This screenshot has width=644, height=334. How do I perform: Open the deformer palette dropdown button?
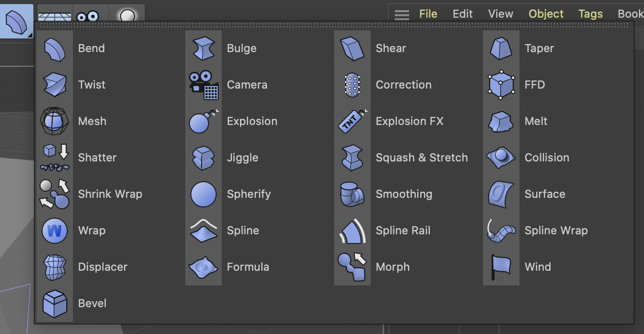coord(16,21)
